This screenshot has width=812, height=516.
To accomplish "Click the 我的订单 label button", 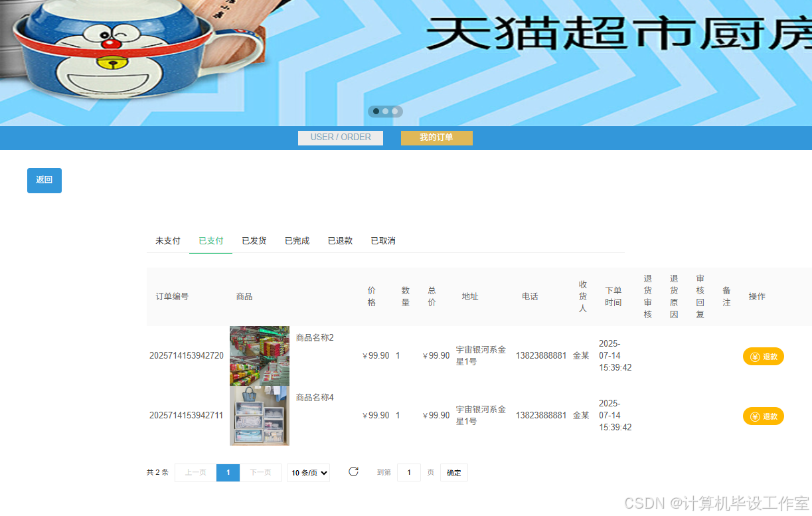I will (x=437, y=137).
